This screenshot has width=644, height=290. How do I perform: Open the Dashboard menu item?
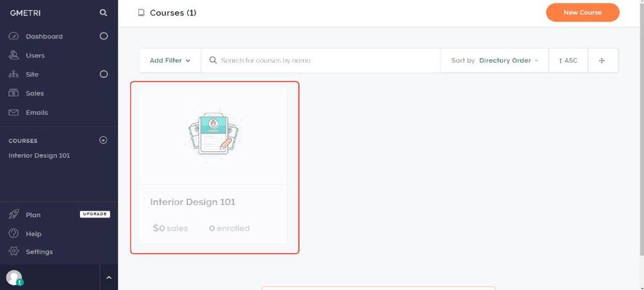click(44, 36)
